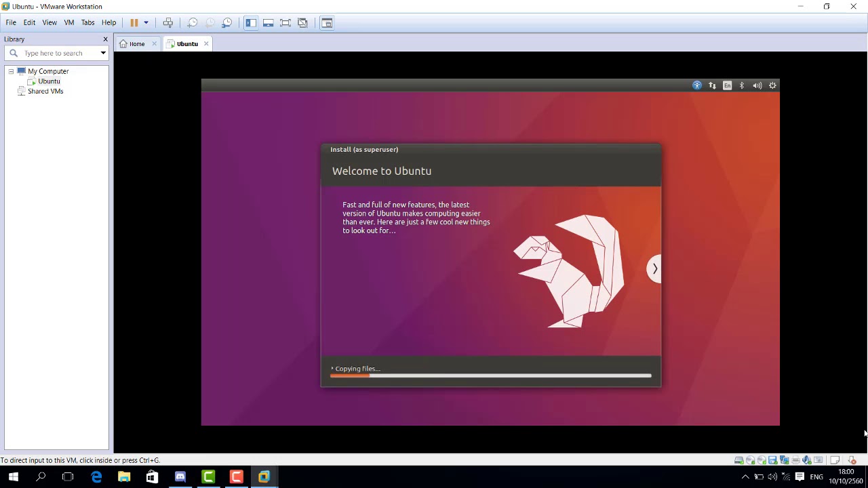Pause the running virtual machine
This screenshot has width=868, height=488.
134,22
